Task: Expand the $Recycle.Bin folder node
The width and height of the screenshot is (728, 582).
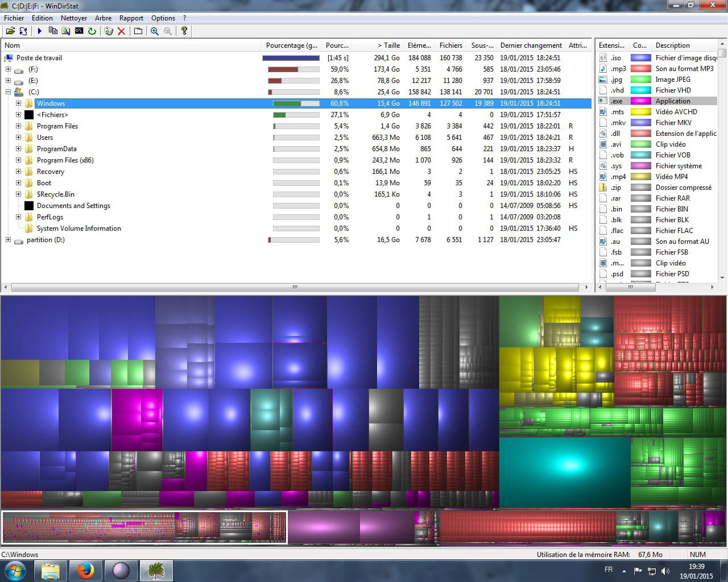Action: pos(18,194)
